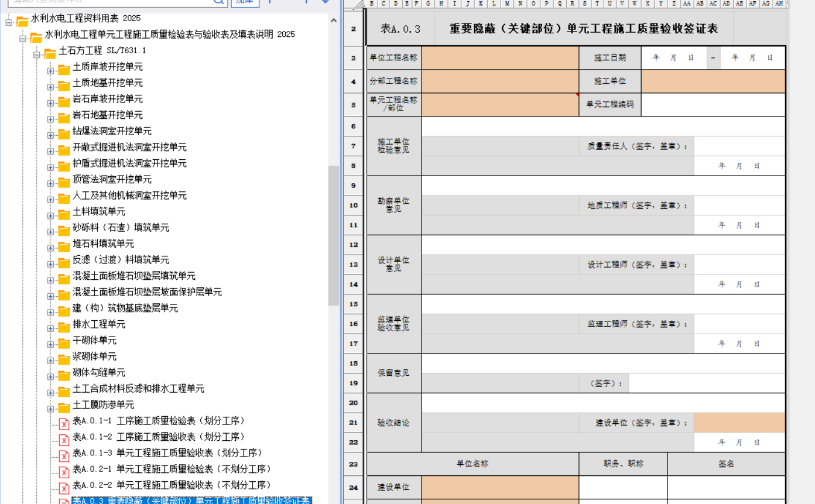Viewport: 815px width, 504px height.
Task: Select the 表A.0.3 cell in row 2
Action: (x=400, y=29)
